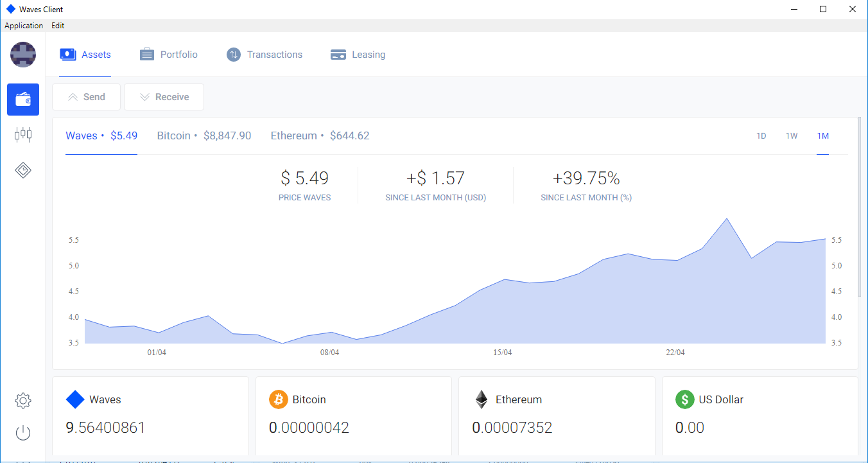Click the Ethereum logo icon
The width and height of the screenshot is (868, 463).
coord(482,399)
